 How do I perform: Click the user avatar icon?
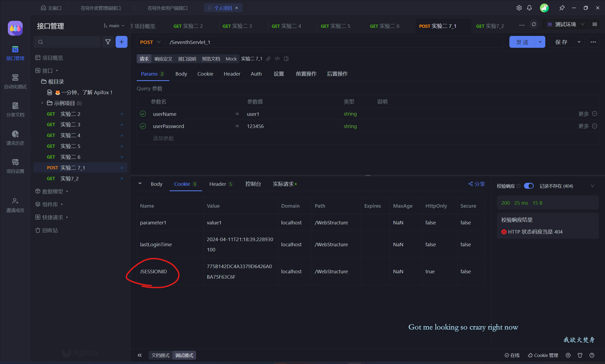[x=544, y=8]
